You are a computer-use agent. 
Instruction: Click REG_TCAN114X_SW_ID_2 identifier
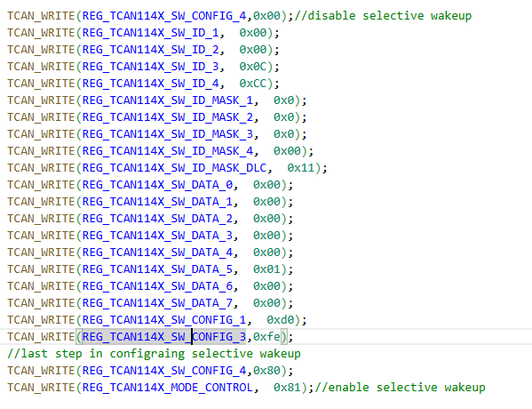click(151, 50)
